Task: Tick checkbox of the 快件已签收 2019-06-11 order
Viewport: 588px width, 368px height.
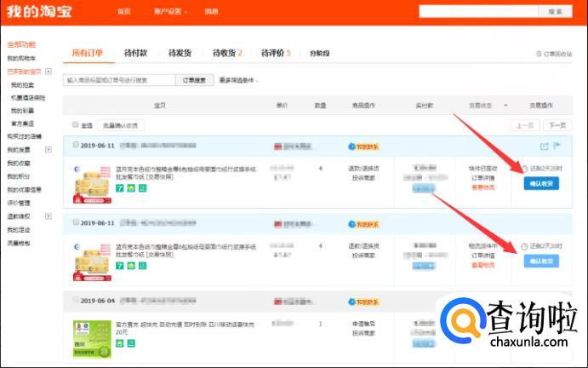Action: point(76,145)
